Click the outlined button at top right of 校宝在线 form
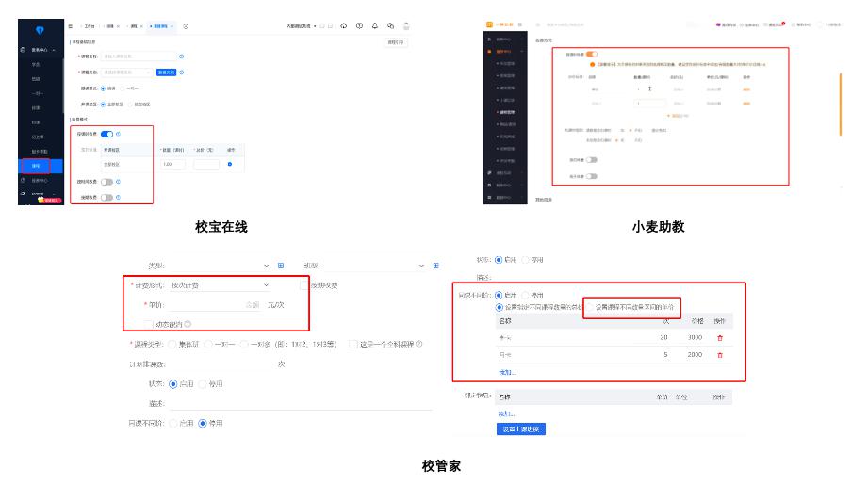This screenshot has height=485, width=868. click(395, 42)
